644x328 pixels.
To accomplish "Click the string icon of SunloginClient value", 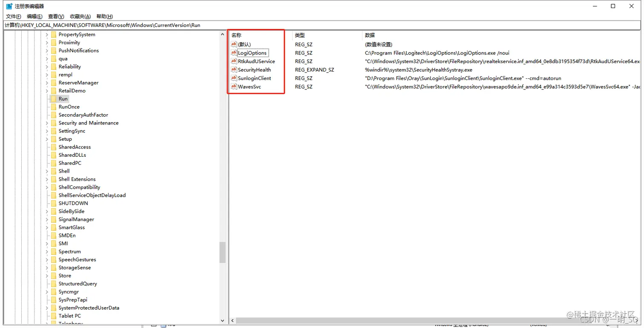I will tap(234, 78).
